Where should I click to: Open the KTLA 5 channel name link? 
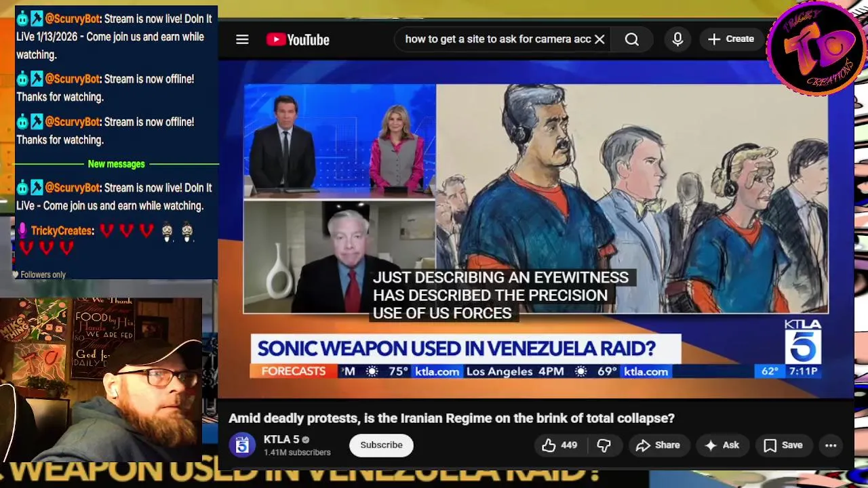coord(281,439)
